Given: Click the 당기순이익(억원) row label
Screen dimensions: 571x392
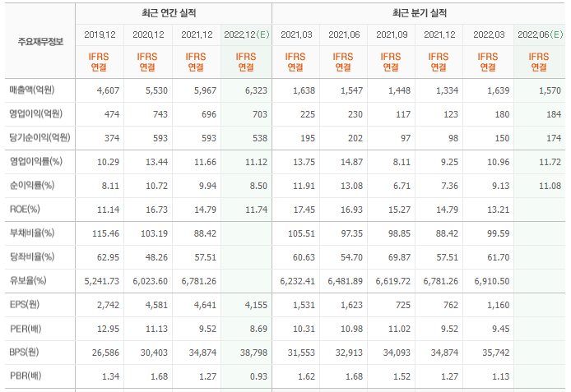Looking at the screenshot, I should pos(40,137).
